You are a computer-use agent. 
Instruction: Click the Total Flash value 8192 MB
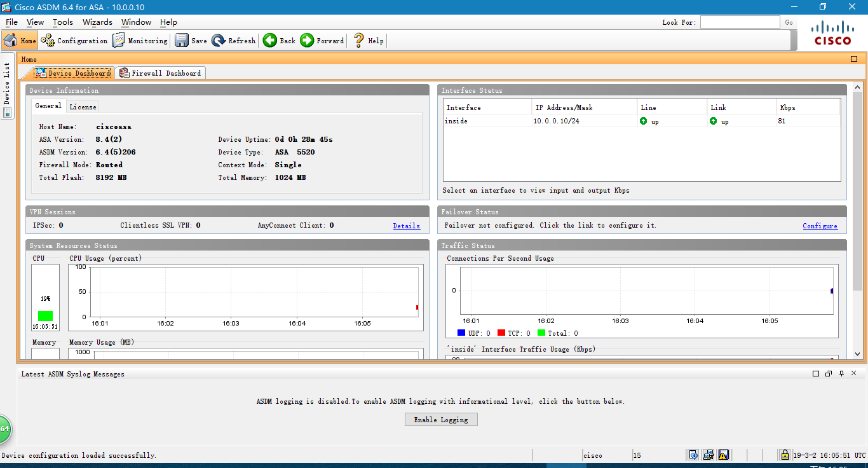(111, 177)
